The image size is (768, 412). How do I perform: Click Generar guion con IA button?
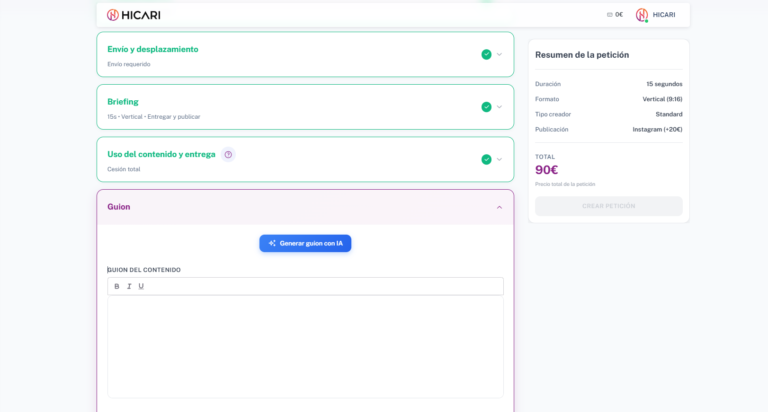pos(305,243)
